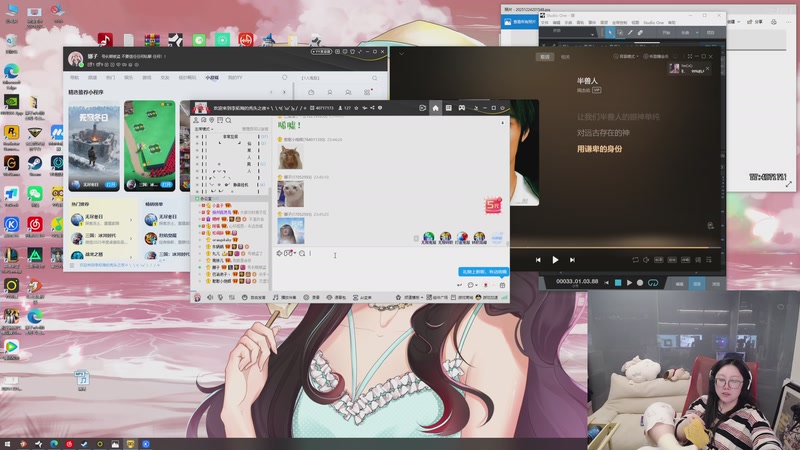Switch to the 混音 tab in Studio One
The height and width of the screenshot is (450, 800).
pos(696,284)
